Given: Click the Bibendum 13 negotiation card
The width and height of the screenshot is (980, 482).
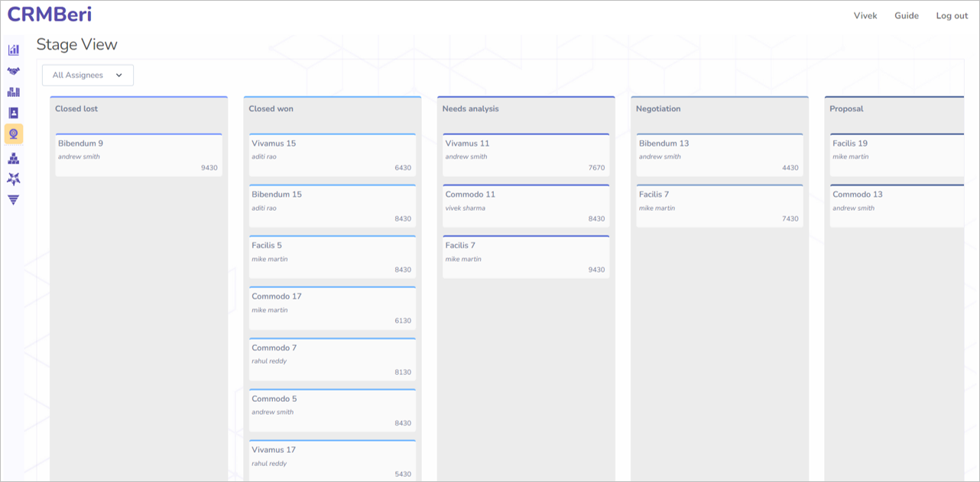Looking at the screenshot, I should pyautogui.click(x=719, y=155).
